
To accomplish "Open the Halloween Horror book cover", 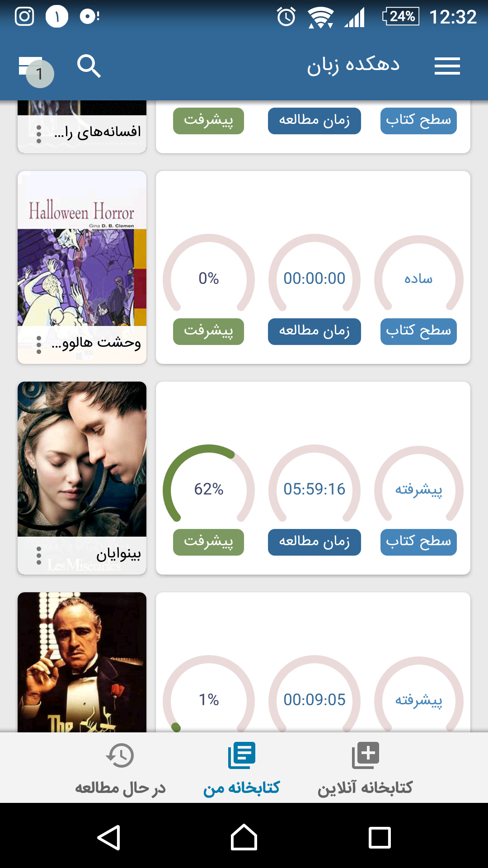I will point(82,248).
